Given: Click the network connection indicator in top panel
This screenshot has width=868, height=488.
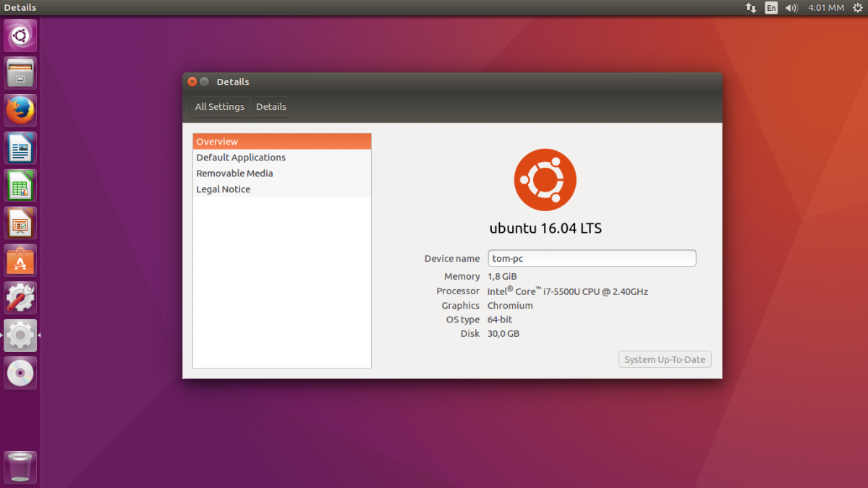Looking at the screenshot, I should click(751, 8).
